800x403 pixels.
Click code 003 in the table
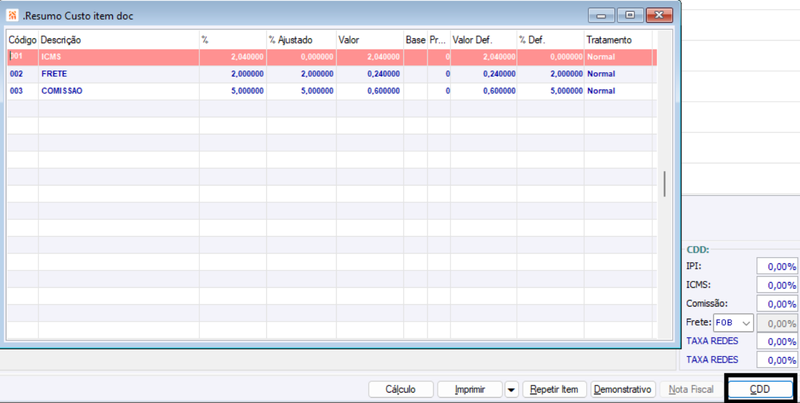tap(22, 91)
